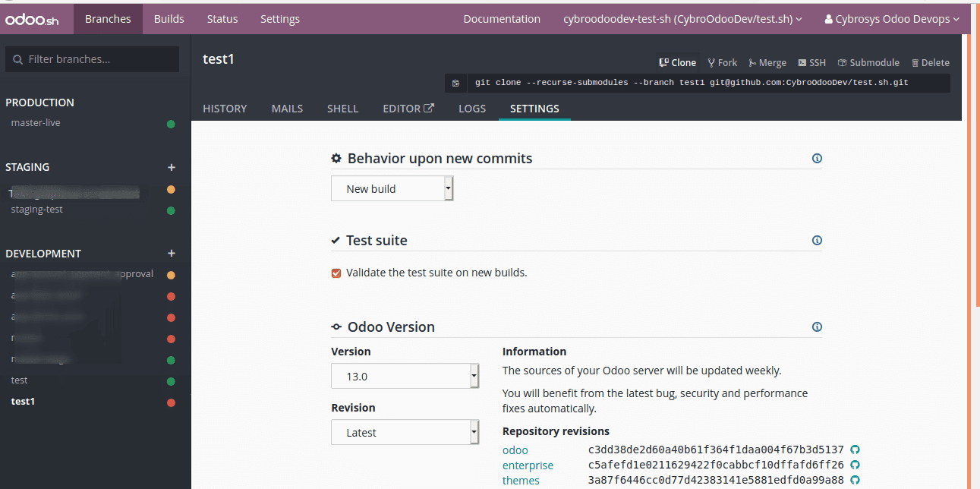This screenshot has height=489, width=980.
Task: Click the enterprise revision hash c5afefd1...
Action: click(x=716, y=465)
